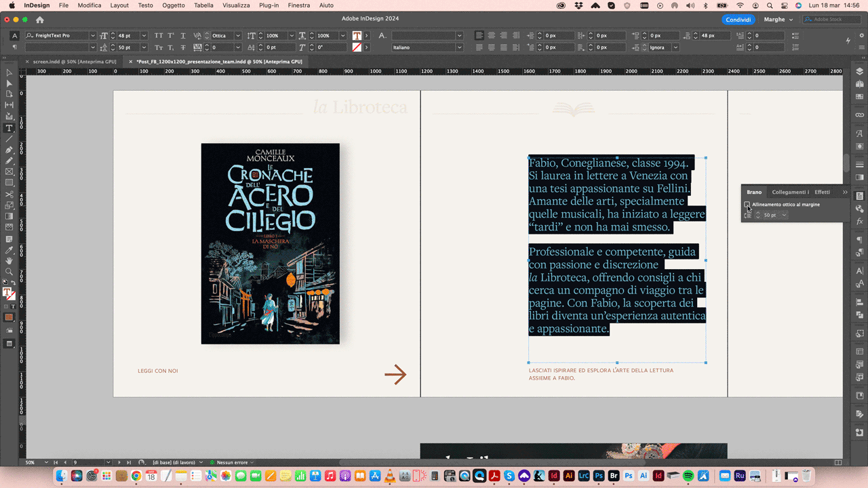868x488 pixels.
Task: Pick the Scissors tool
Action: coord(9,195)
